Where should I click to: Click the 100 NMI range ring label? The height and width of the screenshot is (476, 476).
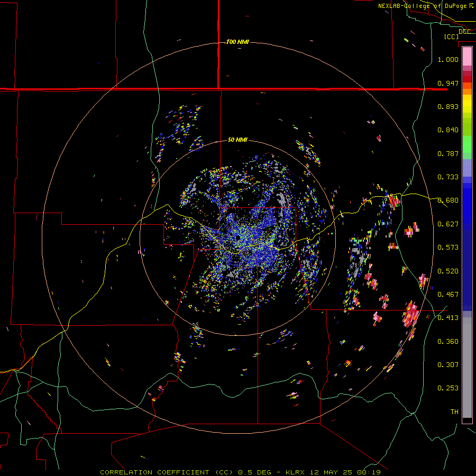[x=237, y=42]
